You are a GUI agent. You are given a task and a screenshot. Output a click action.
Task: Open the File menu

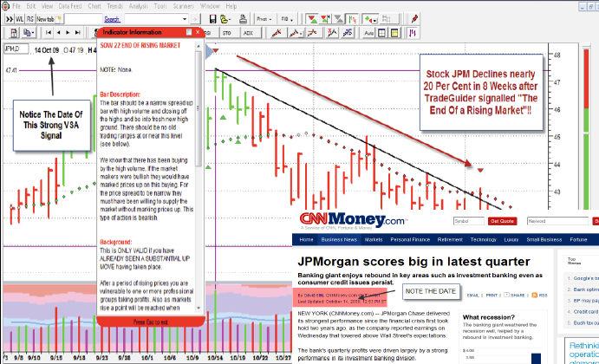pos(16,6)
